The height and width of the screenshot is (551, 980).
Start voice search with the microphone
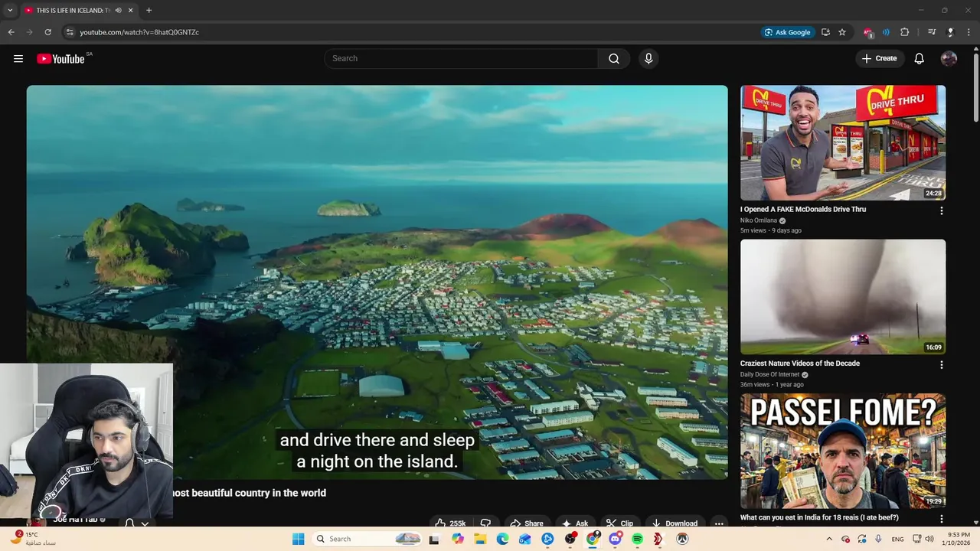[648, 59]
